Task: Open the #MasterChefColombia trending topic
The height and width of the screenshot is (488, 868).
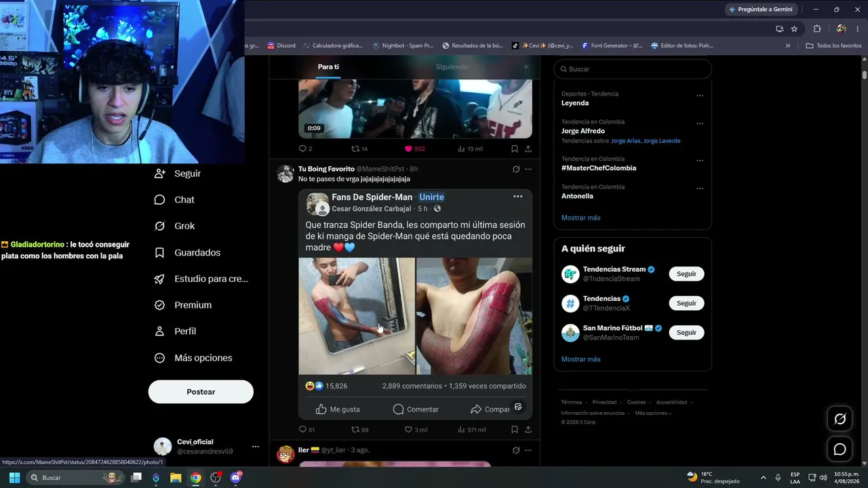Action: click(x=599, y=168)
